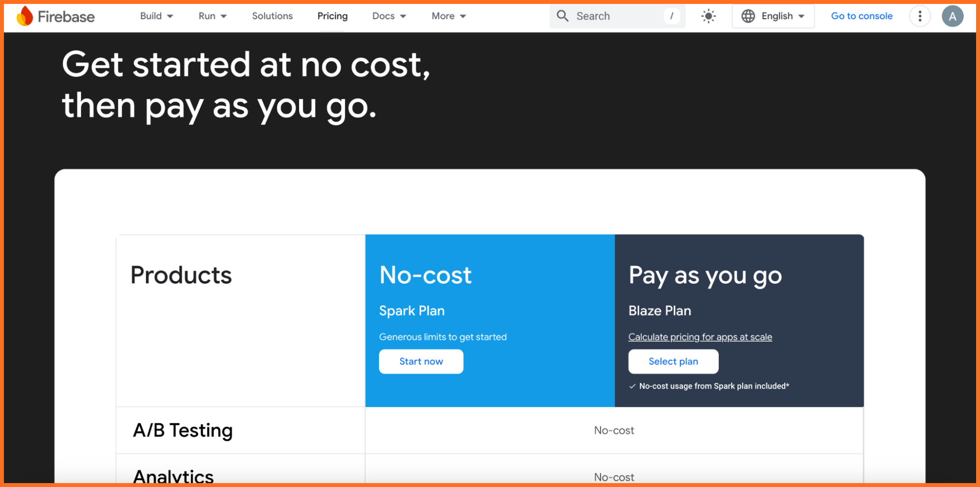Click the Firebase wordmark text
This screenshot has height=487, width=980.
coord(66,17)
